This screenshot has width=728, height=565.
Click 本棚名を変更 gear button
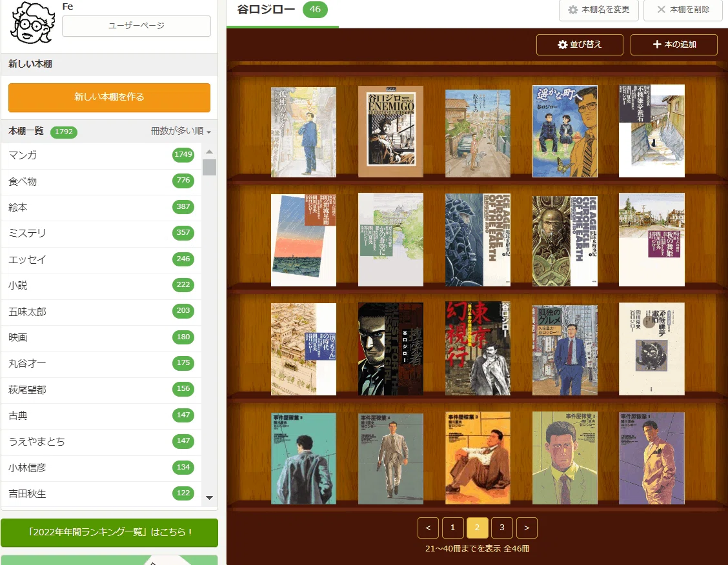tap(599, 10)
